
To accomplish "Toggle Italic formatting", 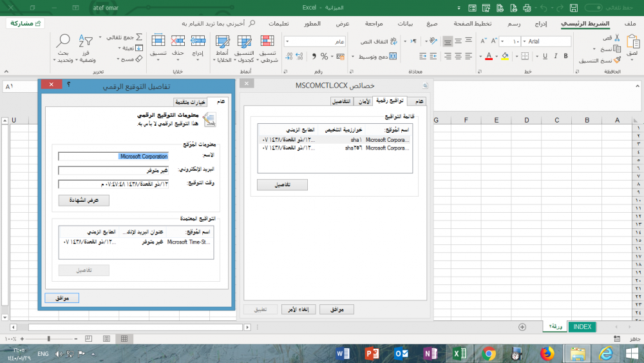I will click(x=555, y=56).
